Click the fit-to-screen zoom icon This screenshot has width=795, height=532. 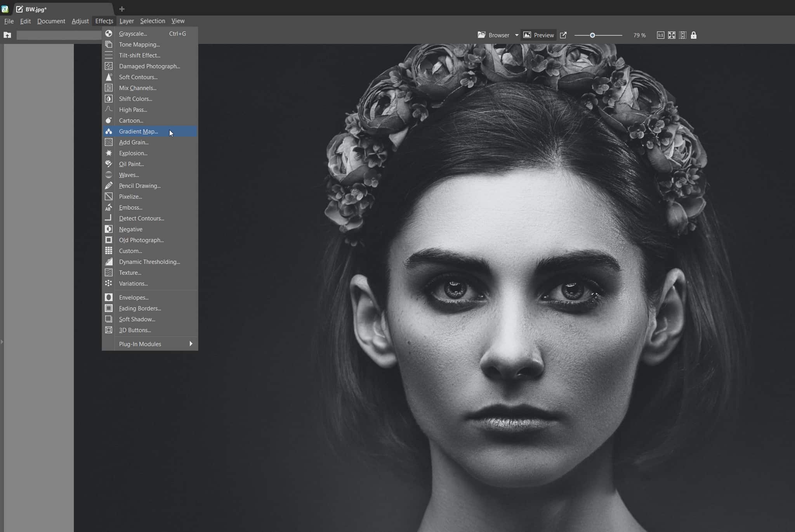pos(672,35)
